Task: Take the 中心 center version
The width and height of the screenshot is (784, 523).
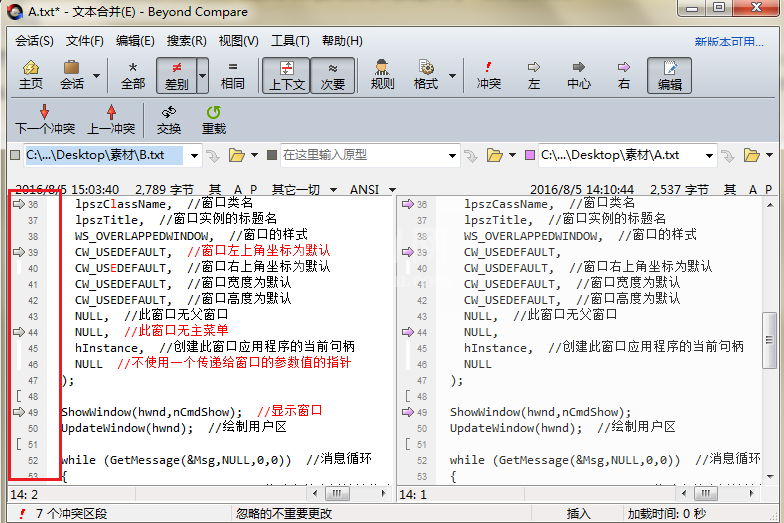Action: pos(578,75)
